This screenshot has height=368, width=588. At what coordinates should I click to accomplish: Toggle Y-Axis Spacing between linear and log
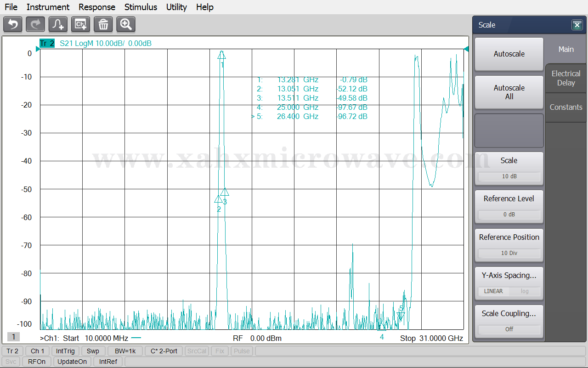pyautogui.click(x=509, y=291)
